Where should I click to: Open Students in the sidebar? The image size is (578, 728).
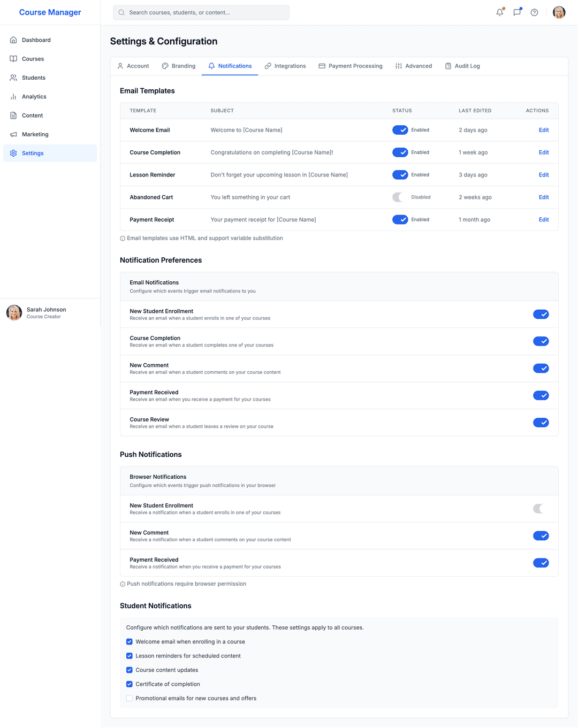[33, 78]
